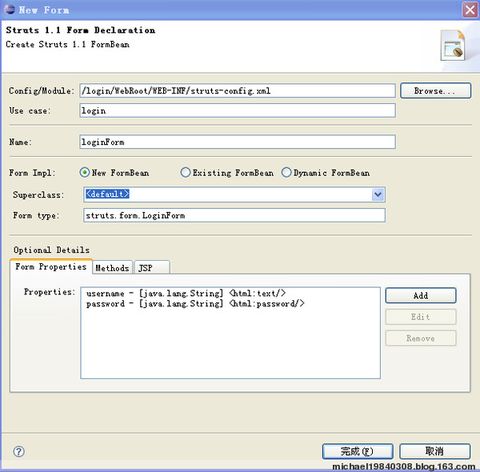Click the <default> Superclass combo text

coord(107,194)
